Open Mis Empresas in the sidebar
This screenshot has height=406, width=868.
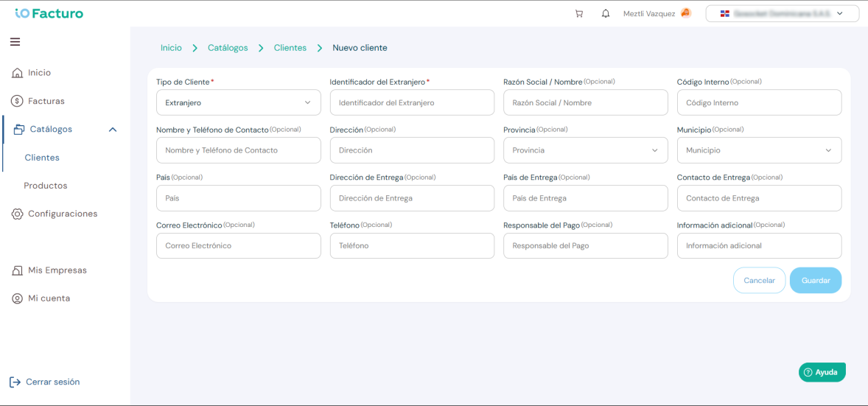49,270
